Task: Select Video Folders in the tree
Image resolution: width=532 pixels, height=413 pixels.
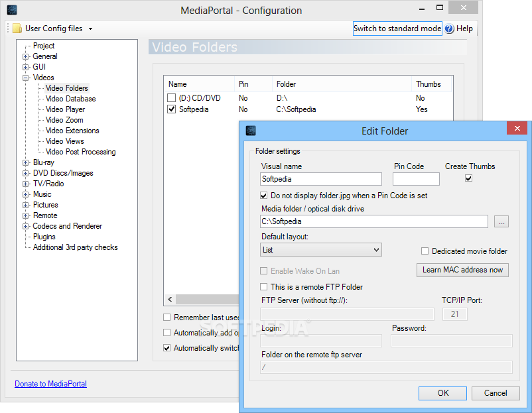Action: tap(67, 88)
